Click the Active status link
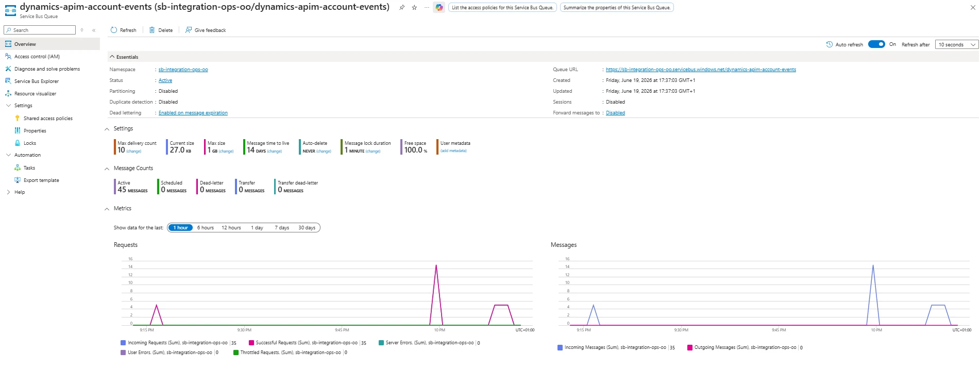 pyautogui.click(x=165, y=80)
